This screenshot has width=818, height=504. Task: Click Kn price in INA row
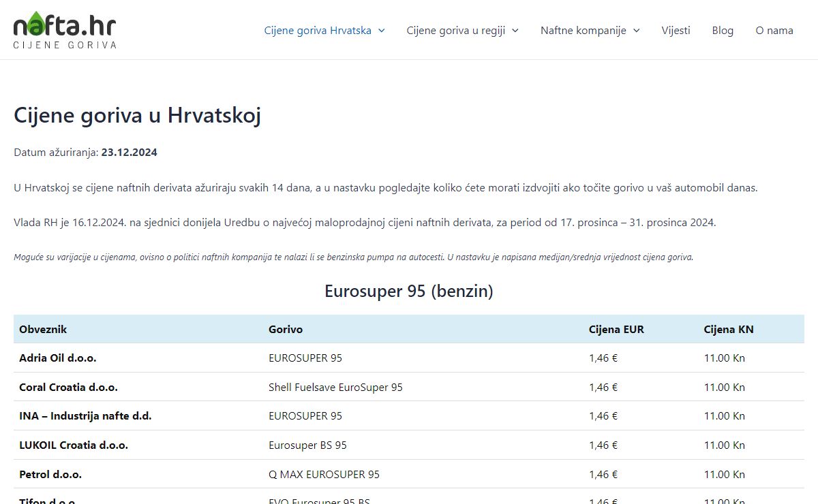click(x=725, y=416)
